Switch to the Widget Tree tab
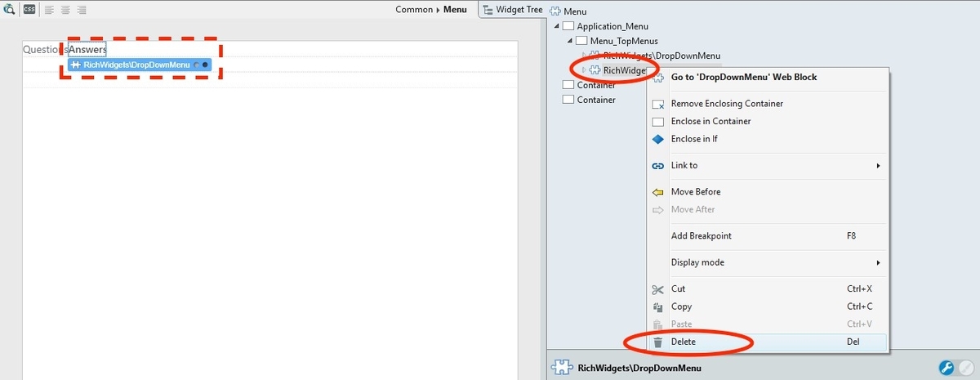This screenshot has height=380, width=980. pos(512,10)
